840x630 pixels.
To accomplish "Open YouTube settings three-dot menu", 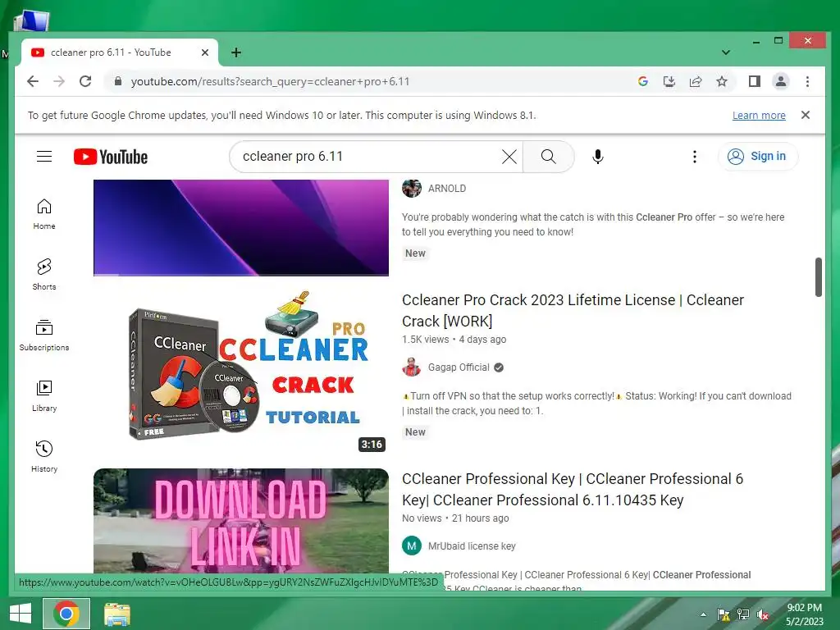I will pos(694,157).
